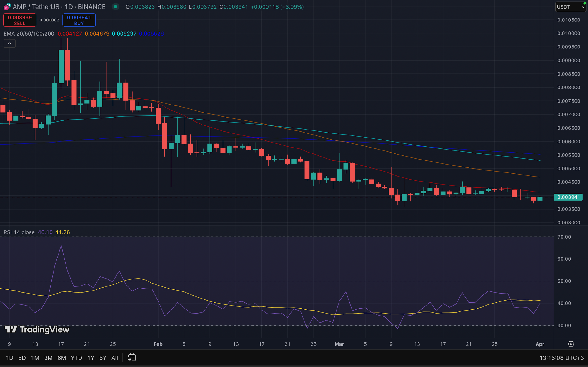
Task: Click the red SELL price button
Action: 19,20
